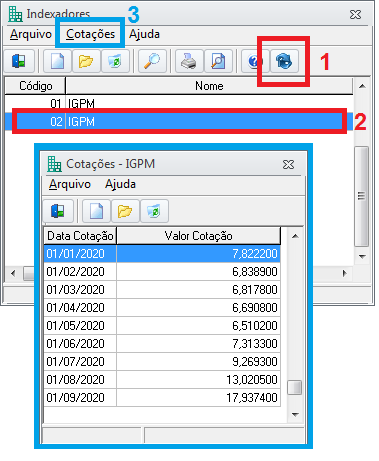
Task: Click new page icon in Cotações - IGPM window
Action: tap(96, 211)
